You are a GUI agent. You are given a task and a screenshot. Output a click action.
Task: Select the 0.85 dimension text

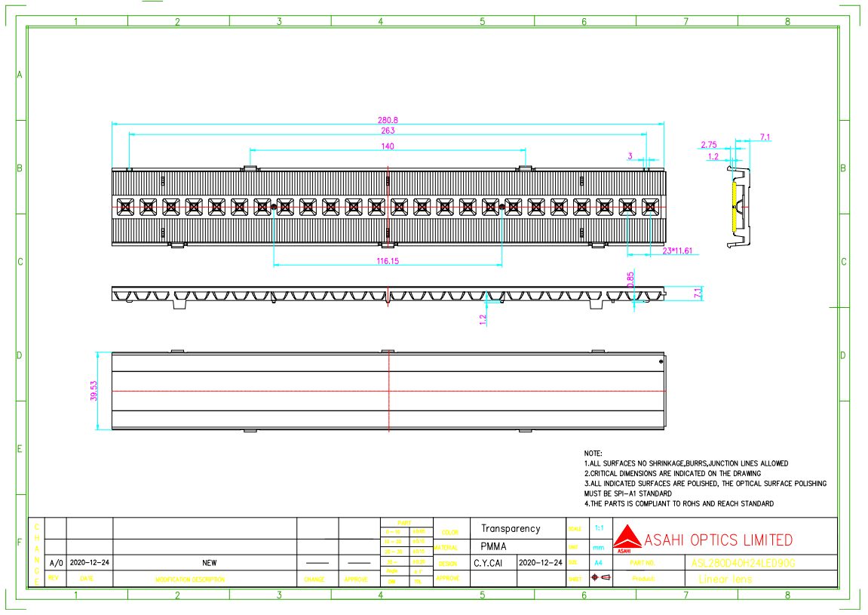tap(630, 280)
